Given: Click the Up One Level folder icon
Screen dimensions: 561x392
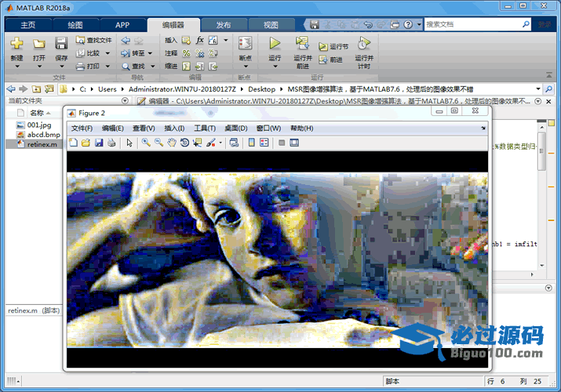Looking at the screenshot, I should click(x=36, y=89).
